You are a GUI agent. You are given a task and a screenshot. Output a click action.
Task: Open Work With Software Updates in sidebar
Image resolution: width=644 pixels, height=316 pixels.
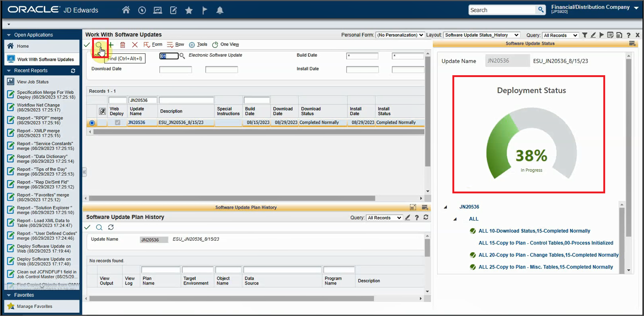click(x=42, y=59)
